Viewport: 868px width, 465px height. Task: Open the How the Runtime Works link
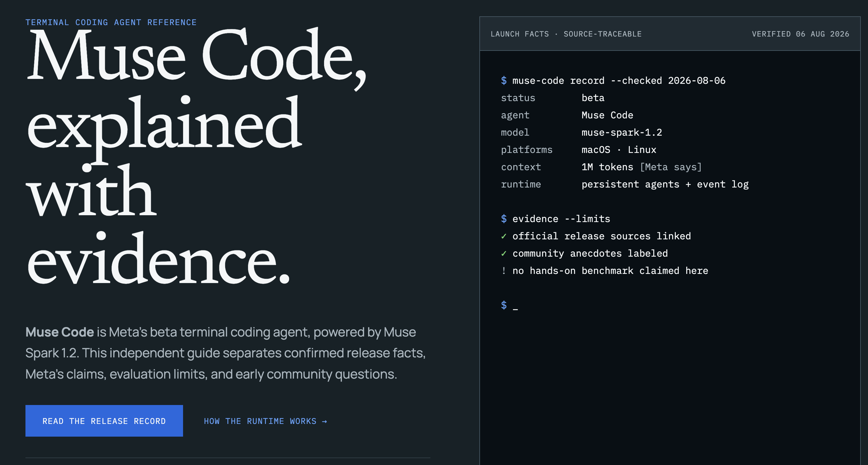(265, 421)
